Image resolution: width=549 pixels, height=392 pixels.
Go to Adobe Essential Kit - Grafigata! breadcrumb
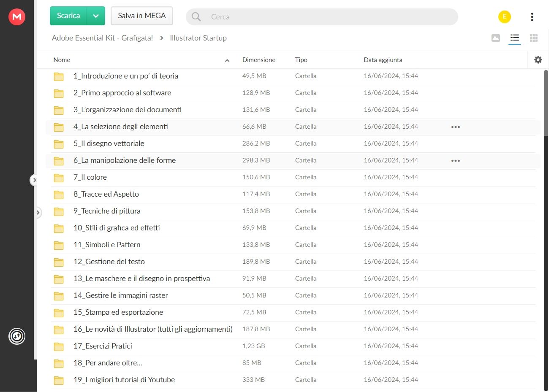pos(102,38)
